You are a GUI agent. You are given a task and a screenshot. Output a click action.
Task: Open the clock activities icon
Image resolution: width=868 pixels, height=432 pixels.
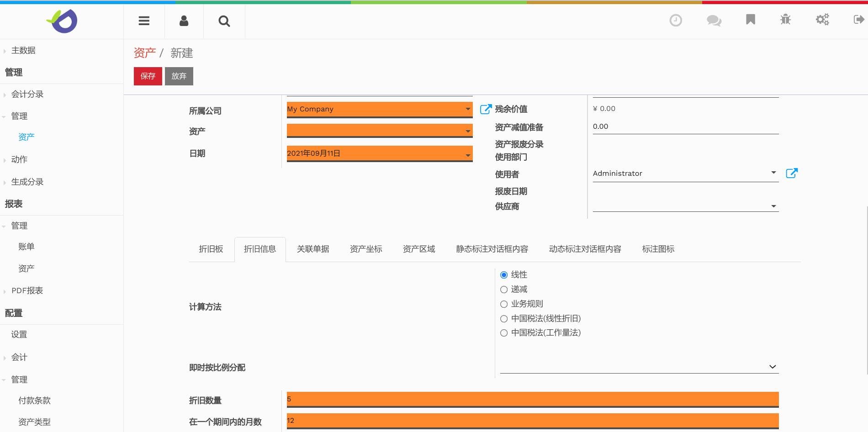[675, 20]
